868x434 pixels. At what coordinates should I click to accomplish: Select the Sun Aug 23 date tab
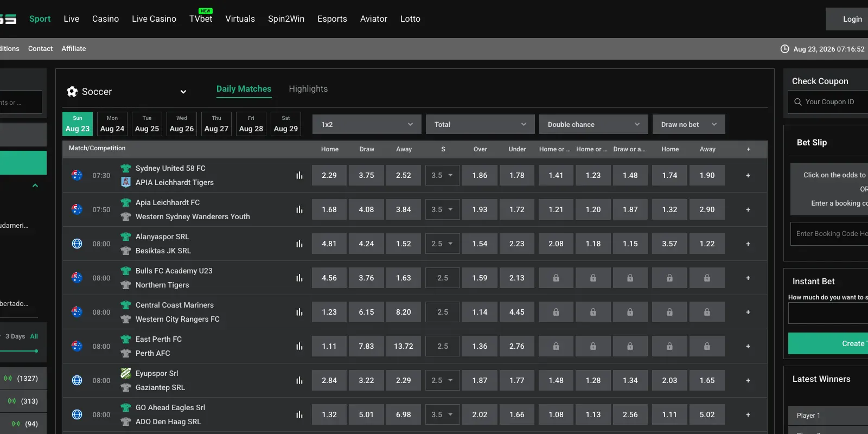tap(78, 124)
